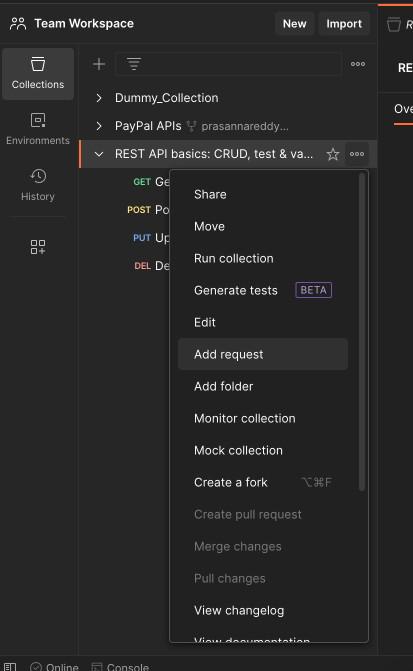Screen dimensions: 413x671
Task: Click the filter icon in collections search
Action: click(134, 64)
